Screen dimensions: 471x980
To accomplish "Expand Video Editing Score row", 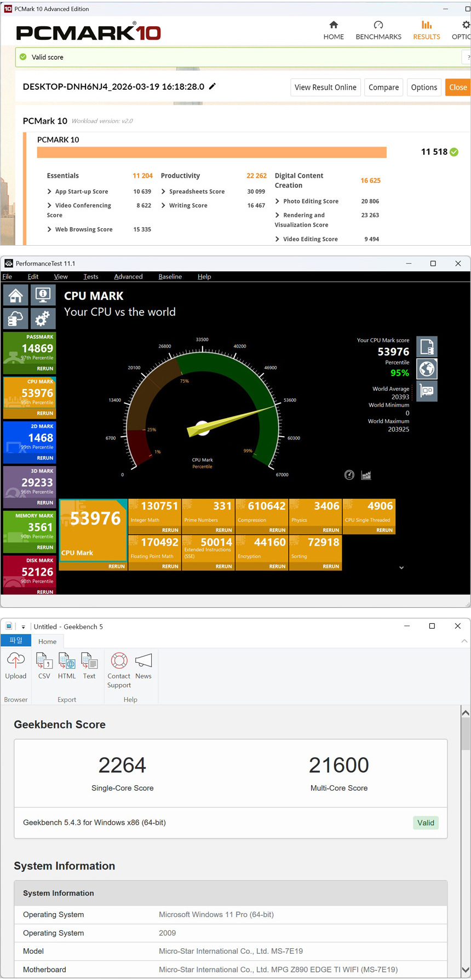I will [278, 239].
